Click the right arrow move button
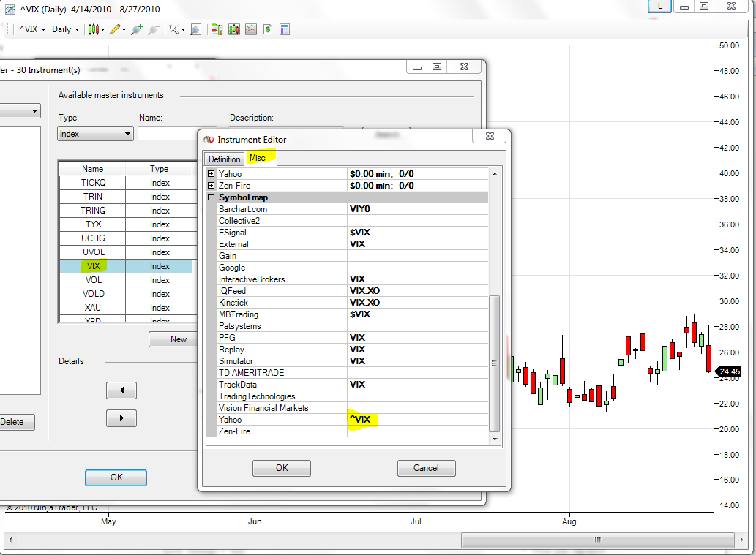This screenshot has height=555, width=756. tap(121, 418)
